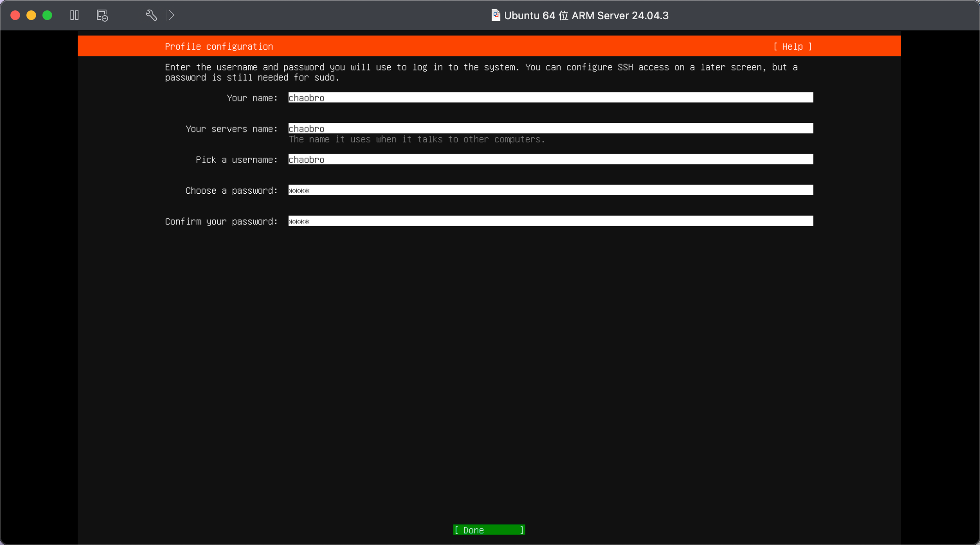Click the SSH access instruction paragraph

pos(480,72)
